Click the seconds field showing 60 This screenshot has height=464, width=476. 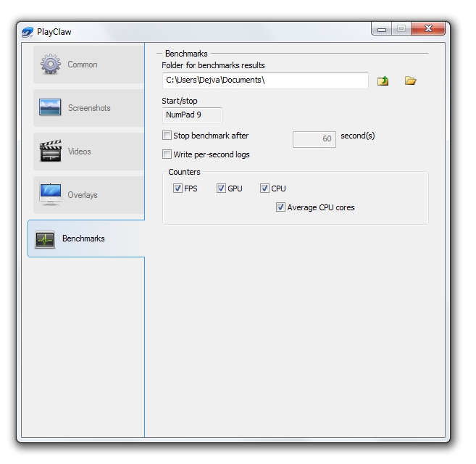(314, 139)
